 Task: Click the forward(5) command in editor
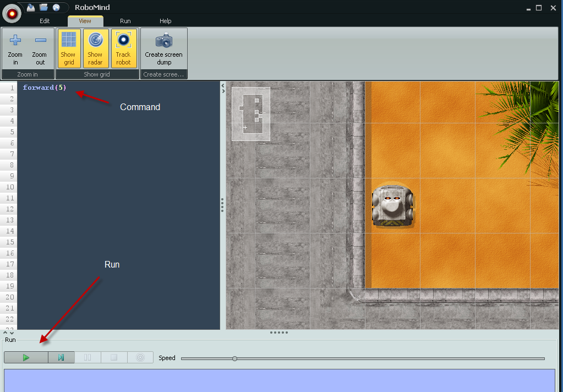pyautogui.click(x=45, y=88)
